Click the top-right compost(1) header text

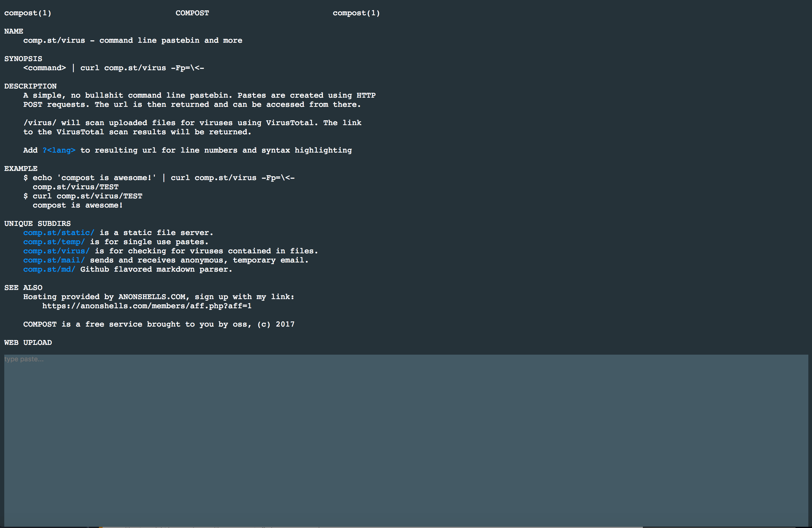(x=356, y=13)
